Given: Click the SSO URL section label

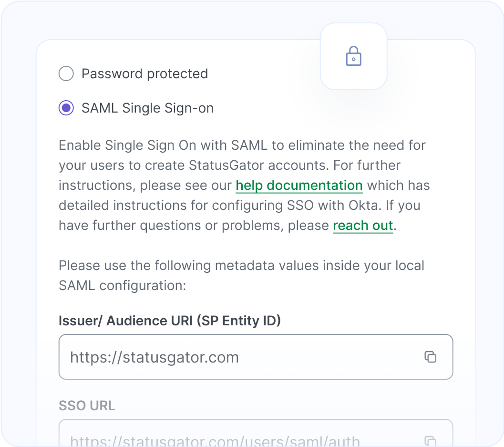Looking at the screenshot, I should (x=87, y=405).
